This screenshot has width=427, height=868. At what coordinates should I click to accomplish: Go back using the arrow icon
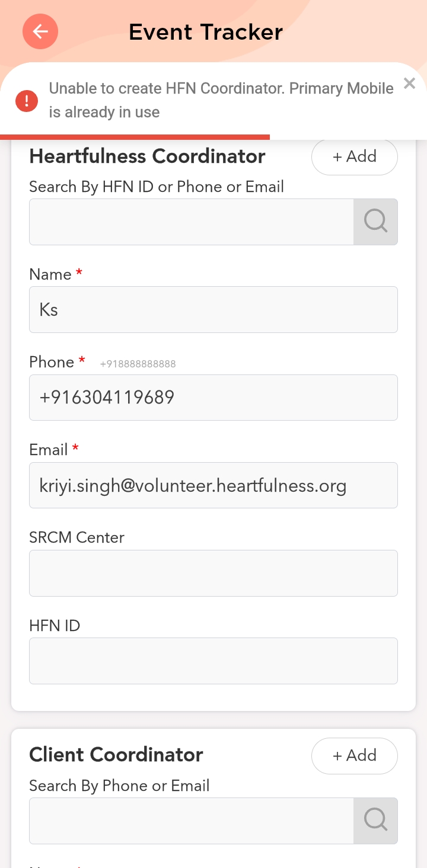[x=40, y=31]
